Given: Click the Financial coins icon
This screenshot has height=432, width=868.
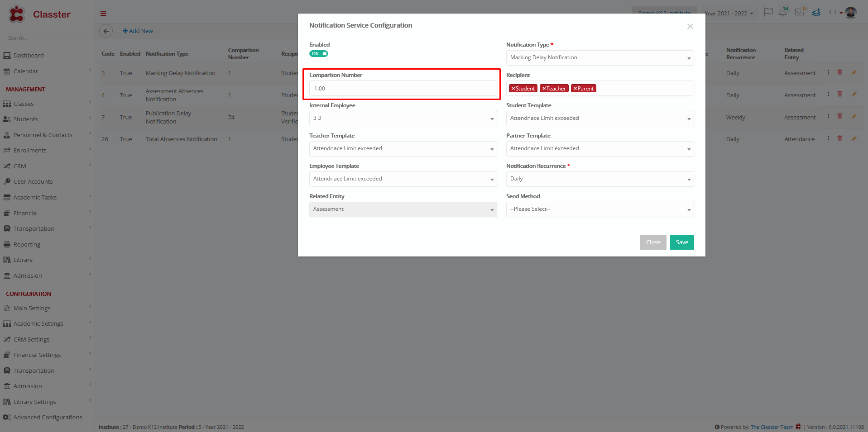Looking at the screenshot, I should pyautogui.click(x=7, y=214).
